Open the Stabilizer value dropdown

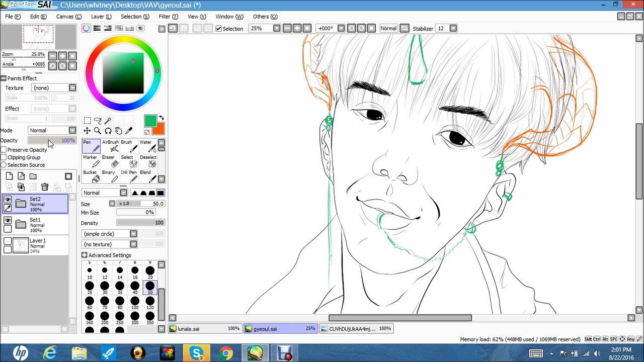(453, 28)
